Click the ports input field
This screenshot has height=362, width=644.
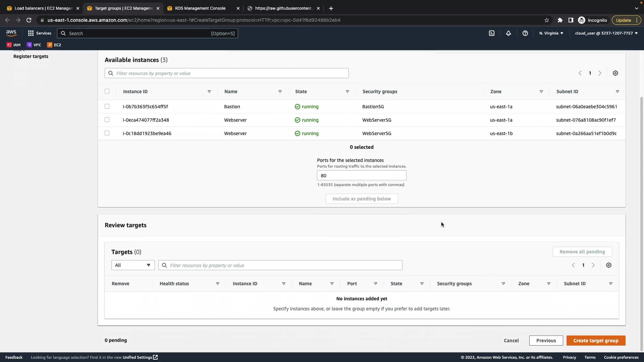coord(361,175)
